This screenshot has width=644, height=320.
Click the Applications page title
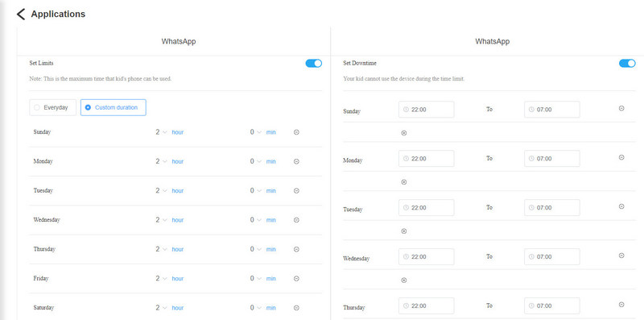[x=58, y=14]
